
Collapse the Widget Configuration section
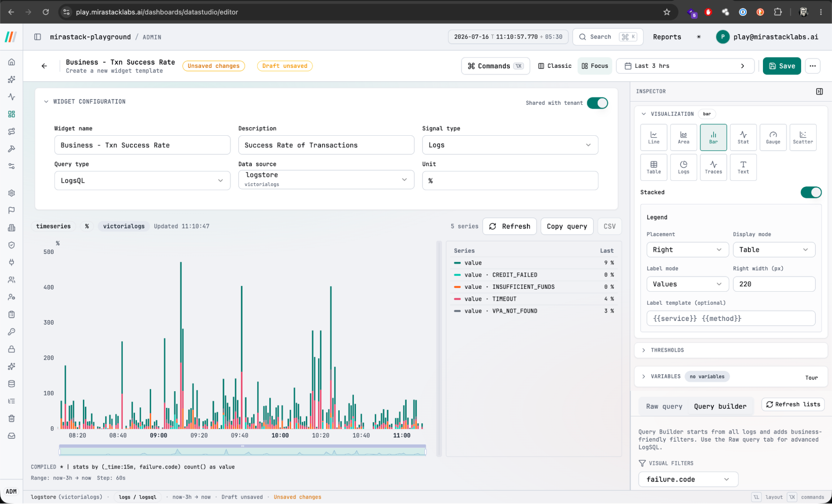click(85, 102)
